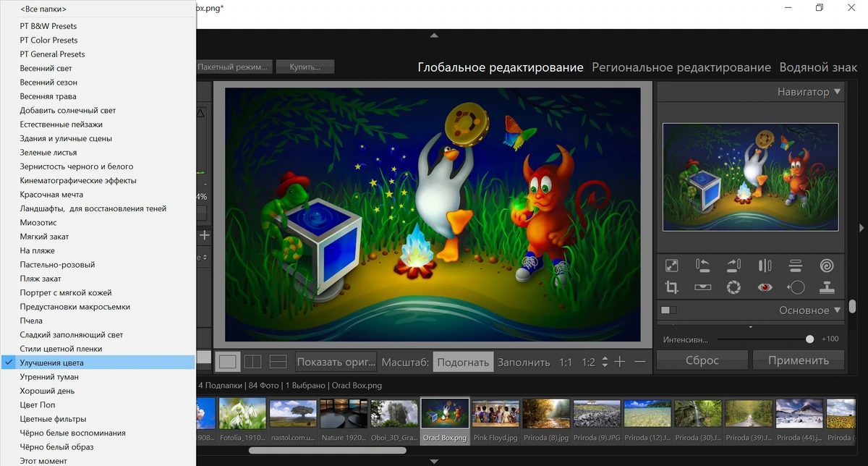Click the Применить apply button
Image resolution: width=868 pixels, height=466 pixels.
point(799,360)
